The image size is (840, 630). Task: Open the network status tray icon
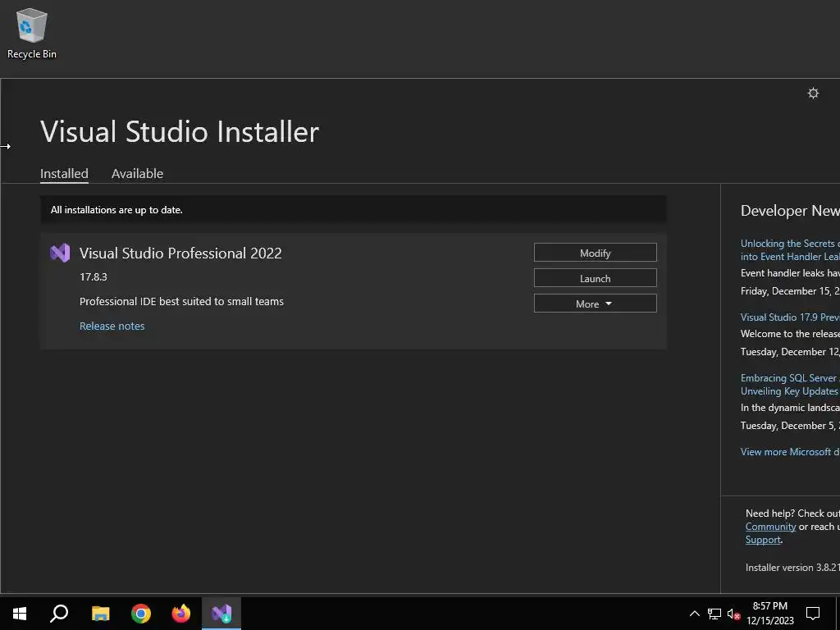714,614
